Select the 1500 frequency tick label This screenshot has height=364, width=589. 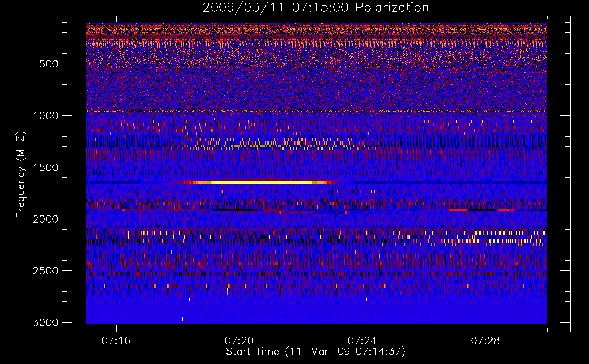pyautogui.click(x=46, y=167)
